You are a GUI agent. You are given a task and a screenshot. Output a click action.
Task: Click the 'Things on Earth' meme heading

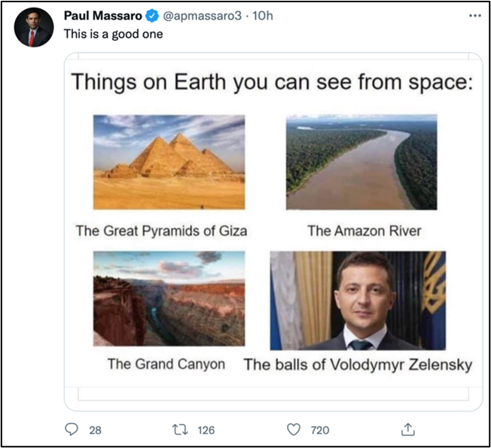pyautogui.click(x=272, y=82)
